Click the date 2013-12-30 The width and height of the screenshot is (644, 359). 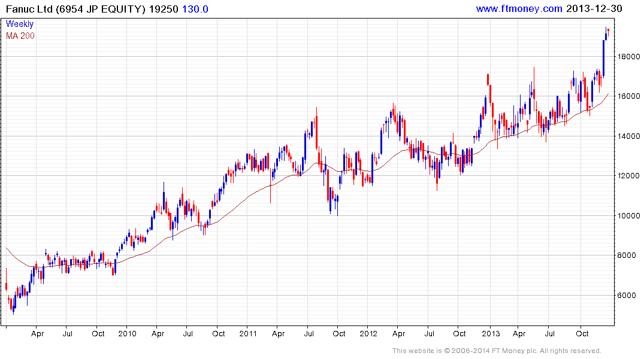pyautogui.click(x=594, y=8)
